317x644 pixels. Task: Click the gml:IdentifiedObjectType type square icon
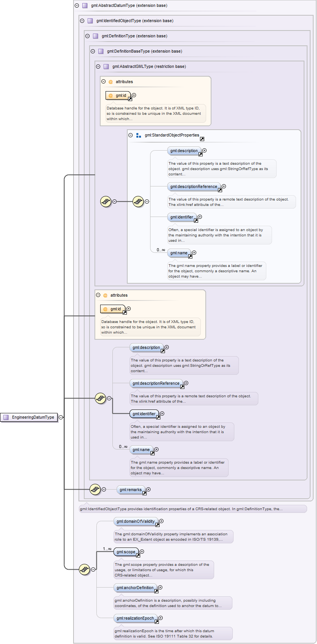(x=90, y=21)
